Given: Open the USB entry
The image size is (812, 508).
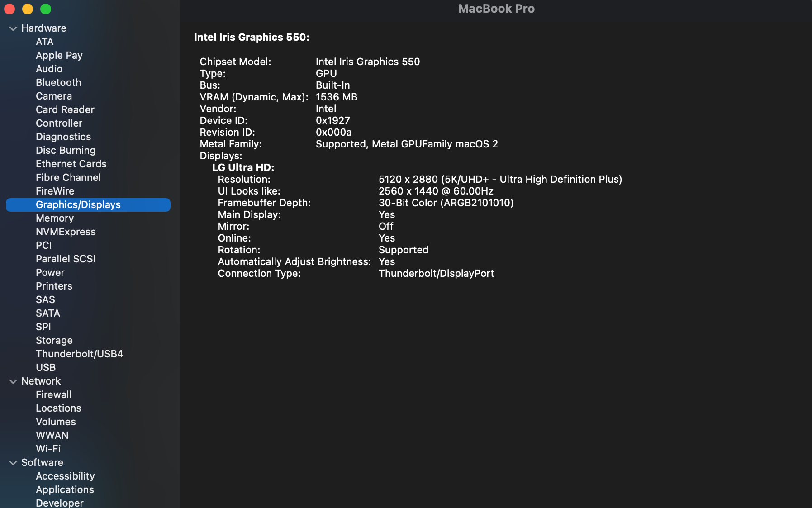Looking at the screenshot, I should 46,367.
